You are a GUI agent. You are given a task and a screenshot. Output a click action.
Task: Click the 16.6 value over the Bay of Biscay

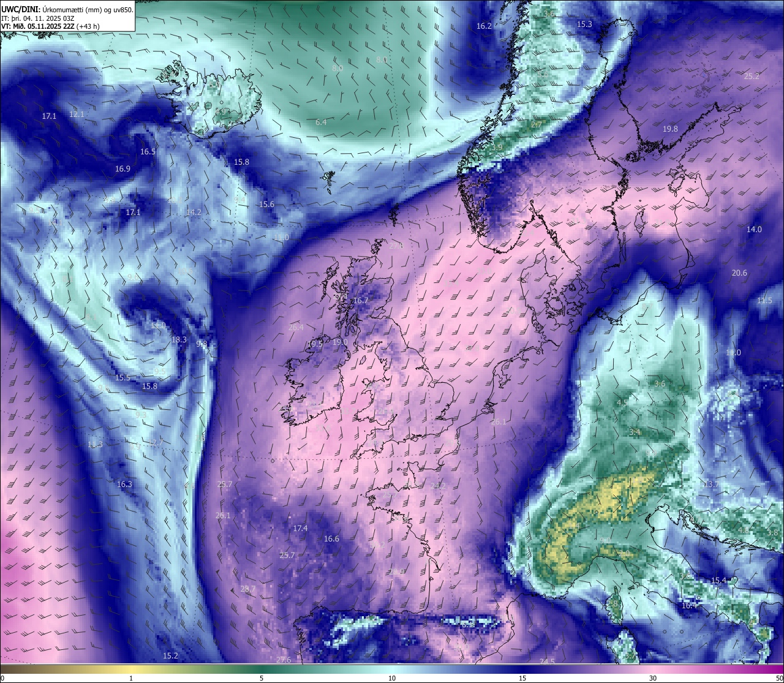pyautogui.click(x=331, y=538)
